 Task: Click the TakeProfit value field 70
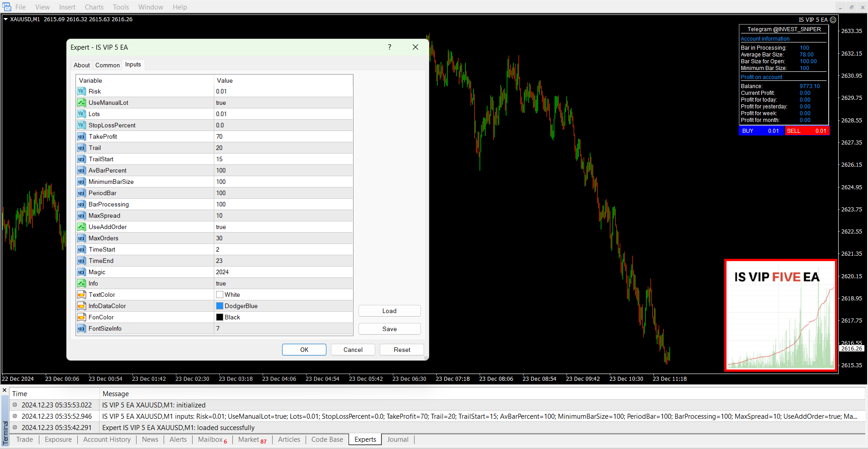click(x=283, y=136)
